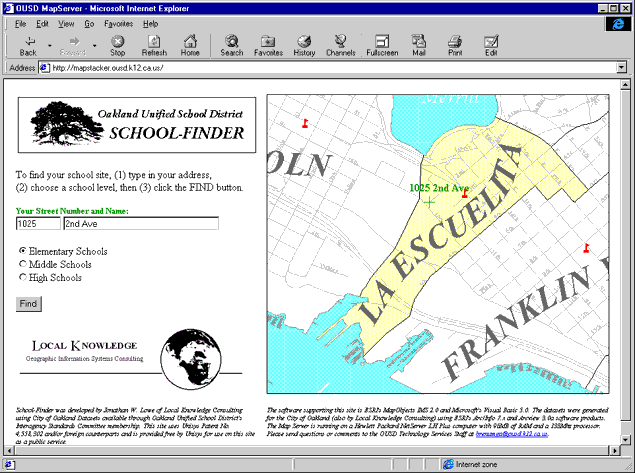Click the Internet Explorer logo throbber
The image size is (635, 473).
618,24
